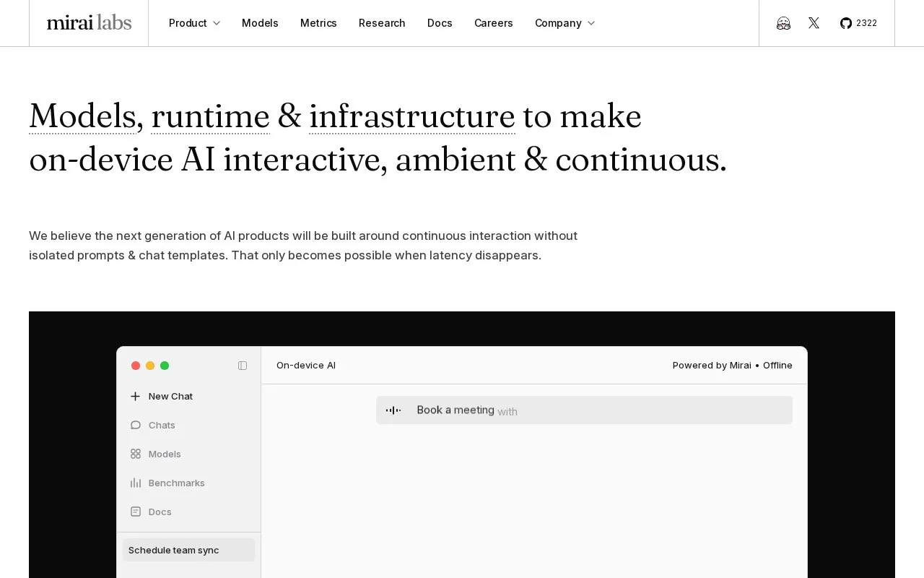924x578 pixels.
Task: Open Docs in the top navigation bar
Action: coord(440,23)
